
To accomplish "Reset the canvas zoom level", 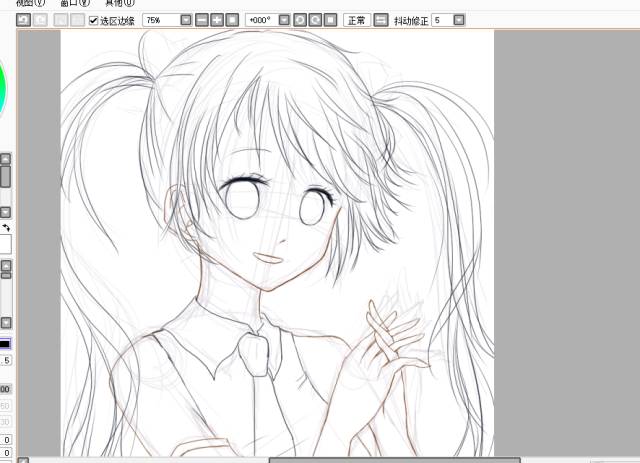I will point(232,20).
